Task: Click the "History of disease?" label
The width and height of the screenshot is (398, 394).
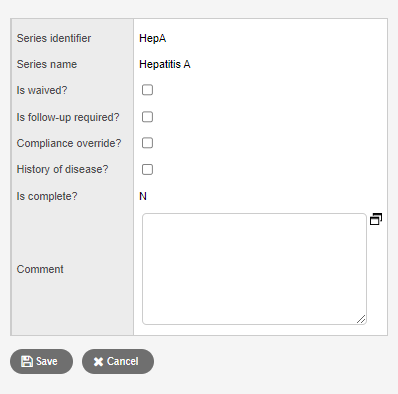Action: (62, 169)
